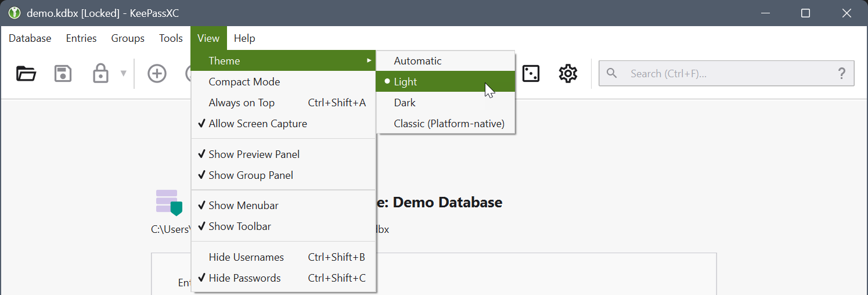Expand the lock icon dropdown arrow
This screenshot has width=868, height=295.
click(x=123, y=74)
